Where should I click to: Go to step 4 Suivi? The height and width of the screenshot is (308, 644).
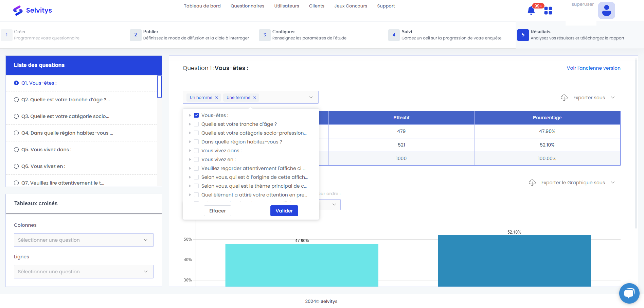(445, 35)
